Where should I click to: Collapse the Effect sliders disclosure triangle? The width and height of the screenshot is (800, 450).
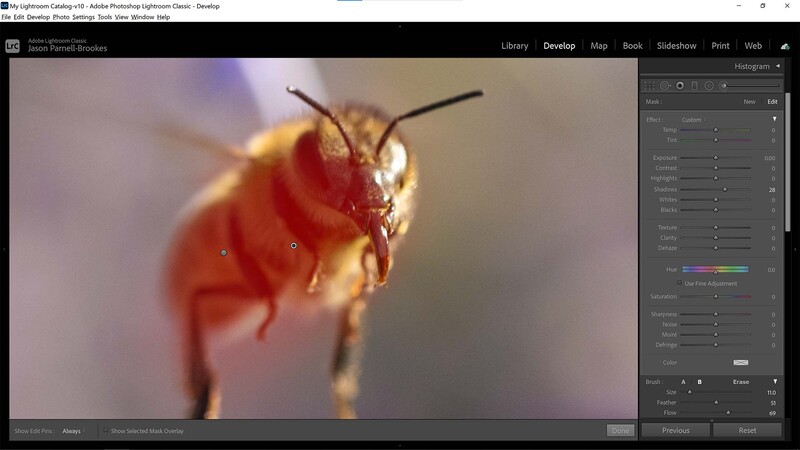coord(774,119)
